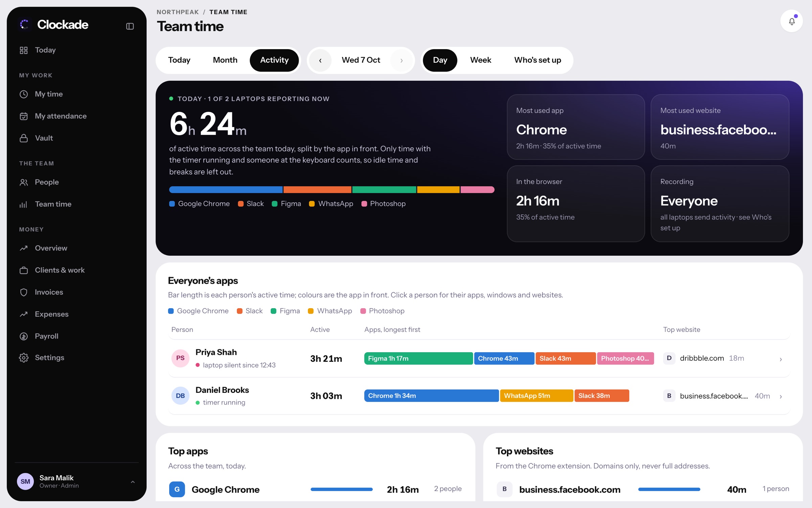
Task: Switch to the Month tab
Action: tap(225, 60)
